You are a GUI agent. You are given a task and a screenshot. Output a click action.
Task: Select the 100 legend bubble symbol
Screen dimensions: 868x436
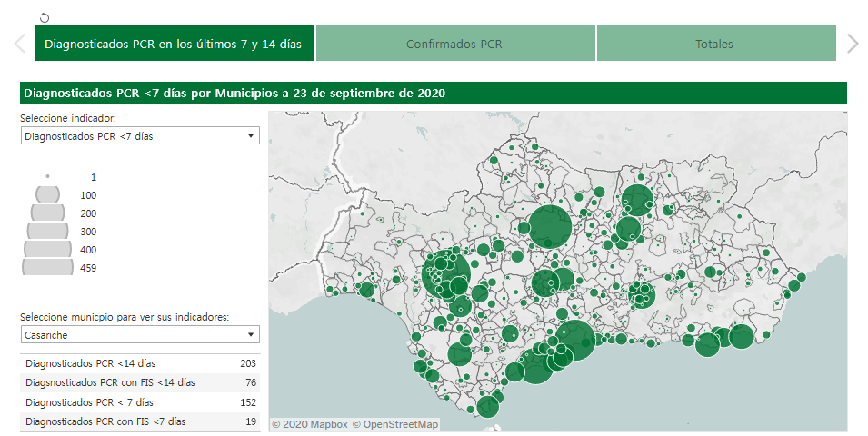pyautogui.click(x=47, y=194)
